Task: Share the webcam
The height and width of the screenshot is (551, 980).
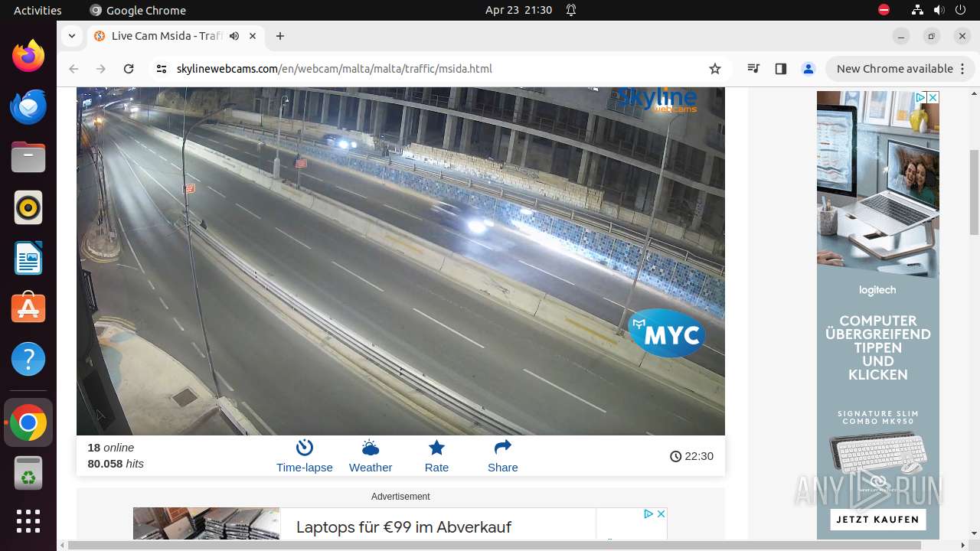Action: (x=503, y=456)
